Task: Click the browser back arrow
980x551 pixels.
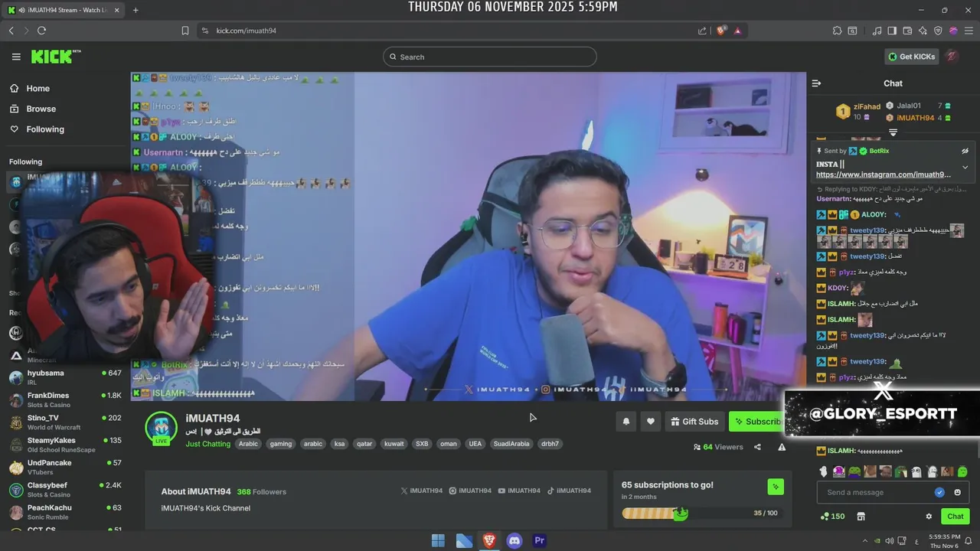Action: (11, 31)
